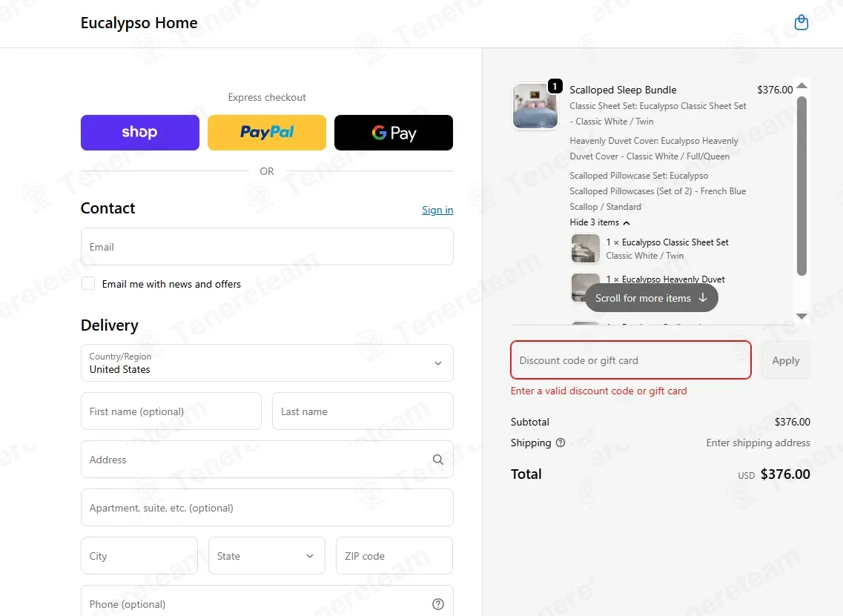The height and width of the screenshot is (616, 843).
Task: Focus the Address input field
Action: pyautogui.click(x=267, y=460)
